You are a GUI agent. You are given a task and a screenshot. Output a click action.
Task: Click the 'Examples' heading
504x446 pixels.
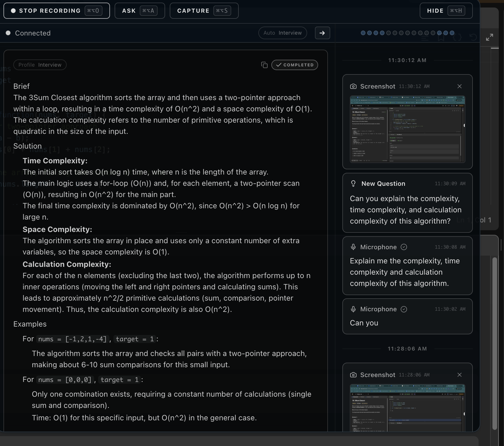click(x=30, y=324)
